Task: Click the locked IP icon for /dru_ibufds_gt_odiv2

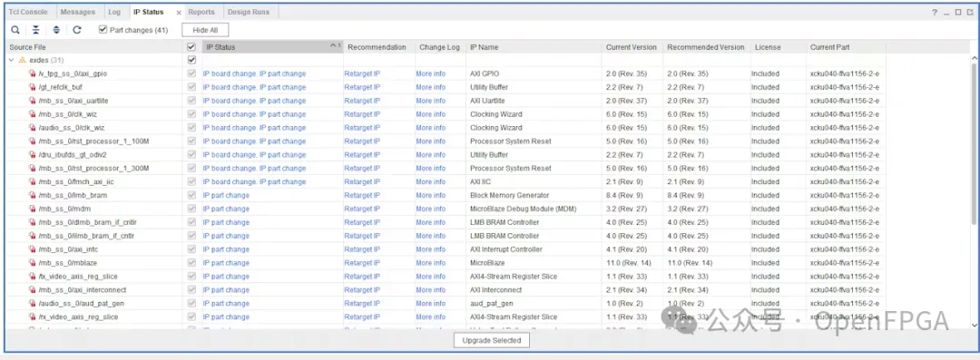Action: pyautogui.click(x=33, y=154)
